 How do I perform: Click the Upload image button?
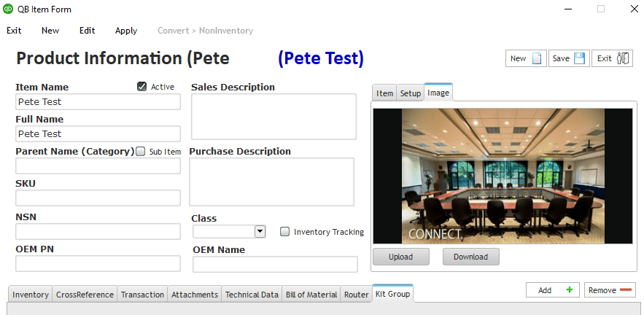[x=400, y=257]
